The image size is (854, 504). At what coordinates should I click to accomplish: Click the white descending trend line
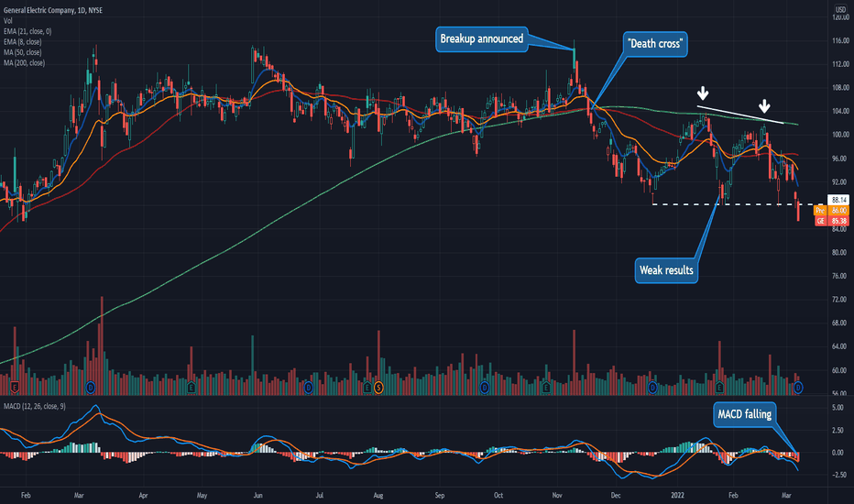click(x=740, y=115)
